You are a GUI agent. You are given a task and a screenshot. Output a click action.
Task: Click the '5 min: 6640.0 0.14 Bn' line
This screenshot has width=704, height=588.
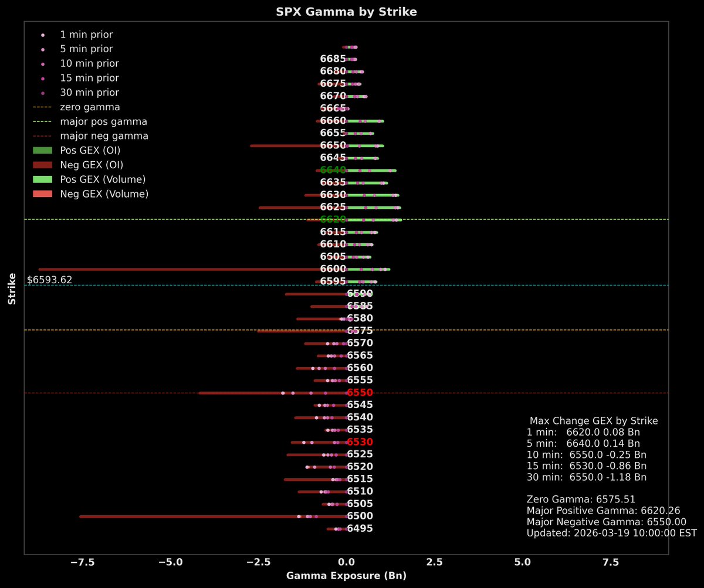[583, 443]
